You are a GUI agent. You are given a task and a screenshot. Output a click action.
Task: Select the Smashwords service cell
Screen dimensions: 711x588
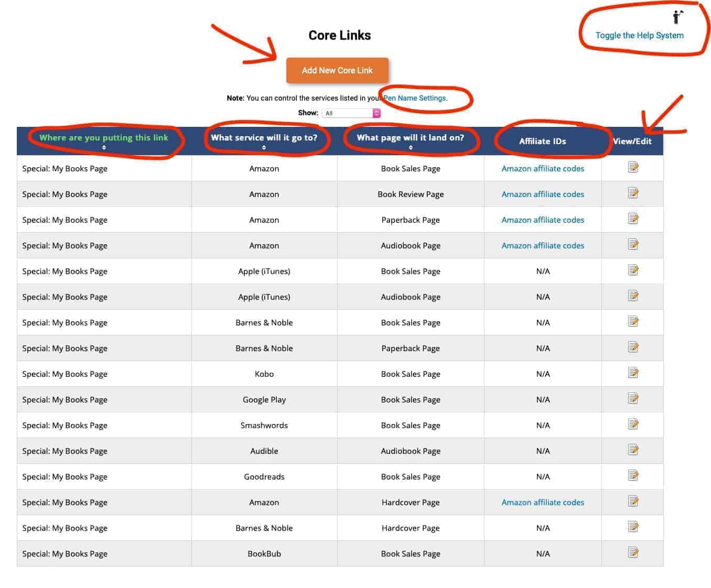pos(264,426)
